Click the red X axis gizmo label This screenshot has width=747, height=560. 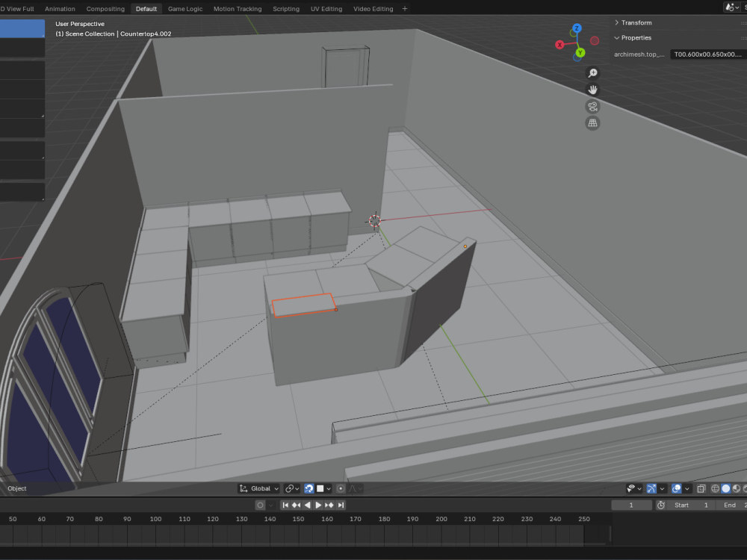coord(560,45)
